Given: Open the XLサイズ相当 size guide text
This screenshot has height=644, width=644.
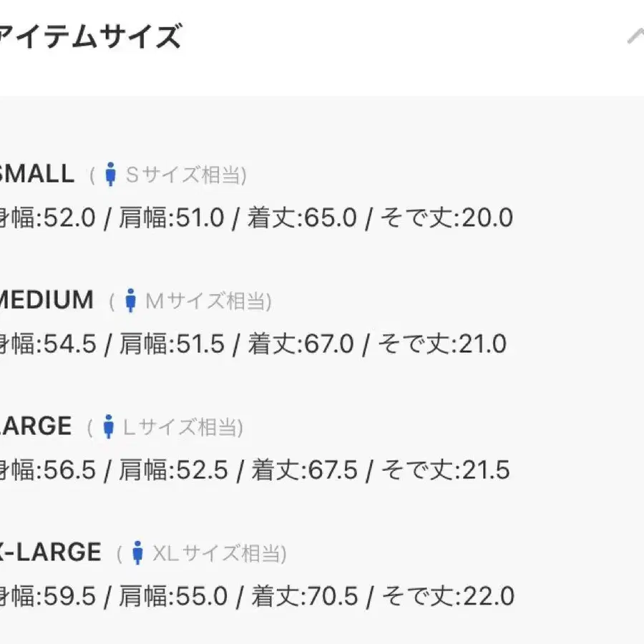Looking at the screenshot, I should click(x=220, y=553).
